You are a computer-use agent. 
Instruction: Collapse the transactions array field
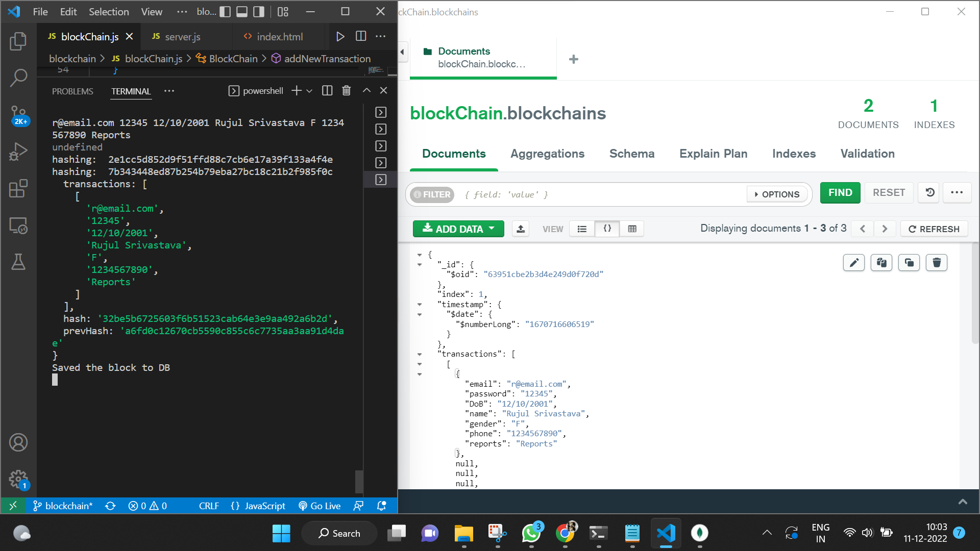[x=420, y=354]
